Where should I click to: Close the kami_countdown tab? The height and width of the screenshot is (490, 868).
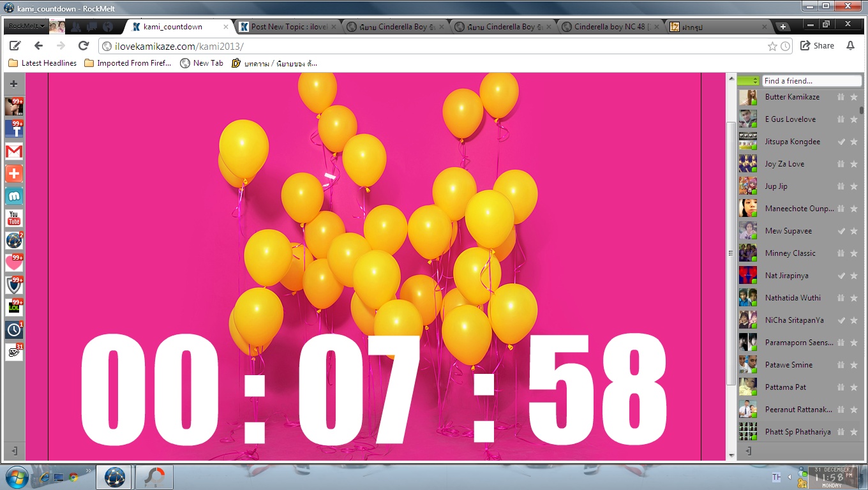pyautogui.click(x=225, y=27)
